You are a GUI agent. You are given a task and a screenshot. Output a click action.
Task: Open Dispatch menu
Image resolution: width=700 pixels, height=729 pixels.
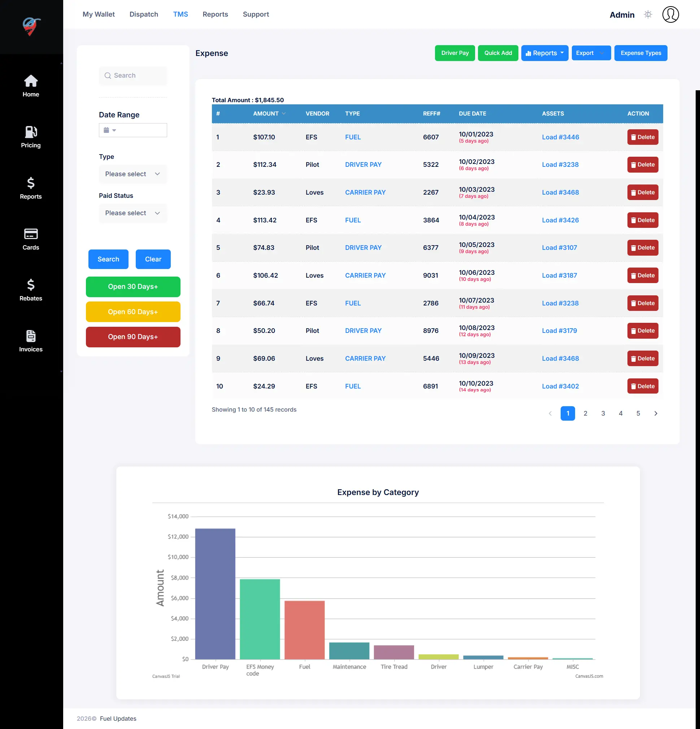tap(144, 14)
